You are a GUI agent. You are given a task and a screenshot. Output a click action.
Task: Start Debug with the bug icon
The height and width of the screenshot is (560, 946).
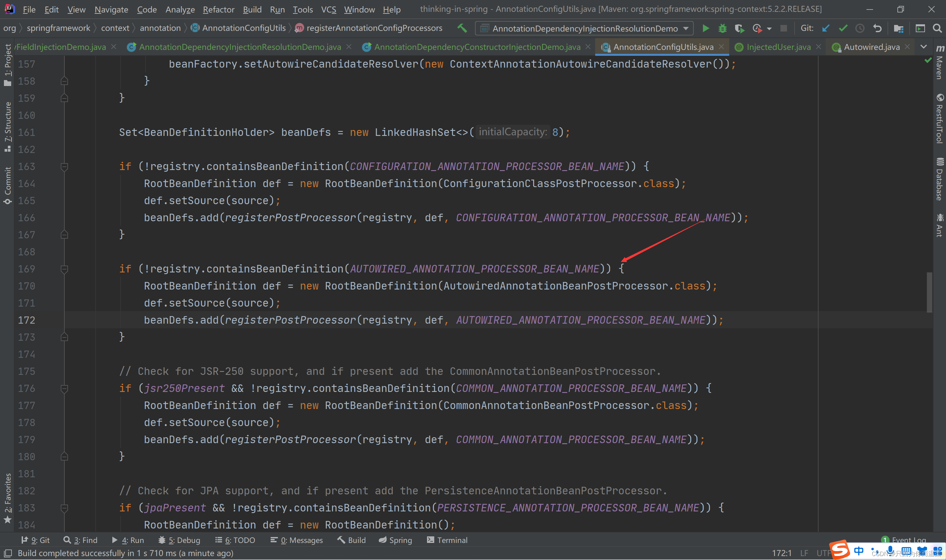click(x=722, y=28)
